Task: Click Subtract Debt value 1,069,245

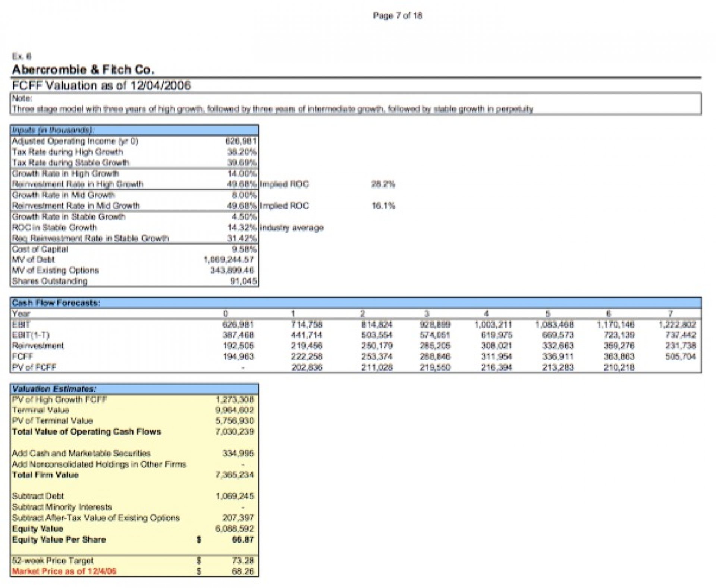Action: [x=235, y=496]
